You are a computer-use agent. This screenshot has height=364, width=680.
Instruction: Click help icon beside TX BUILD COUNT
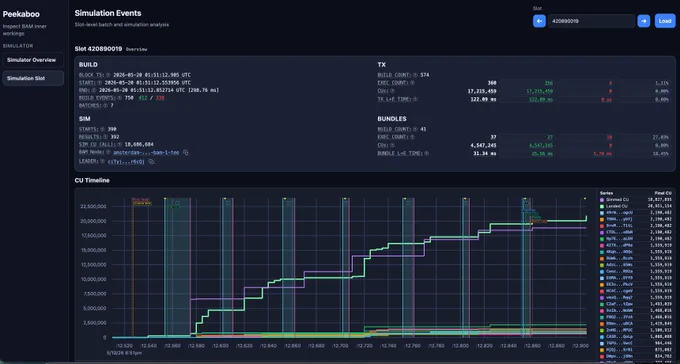[415, 75]
